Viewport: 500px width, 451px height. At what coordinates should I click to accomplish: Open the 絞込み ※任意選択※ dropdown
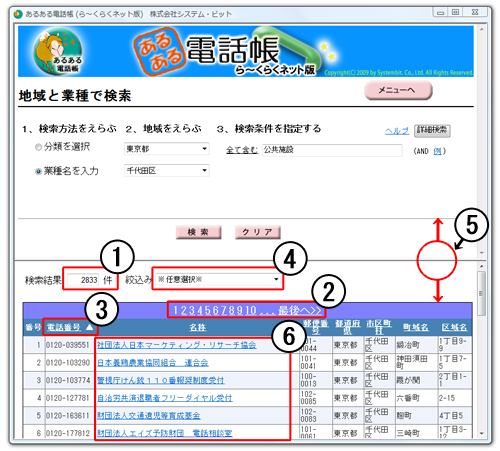(x=218, y=279)
